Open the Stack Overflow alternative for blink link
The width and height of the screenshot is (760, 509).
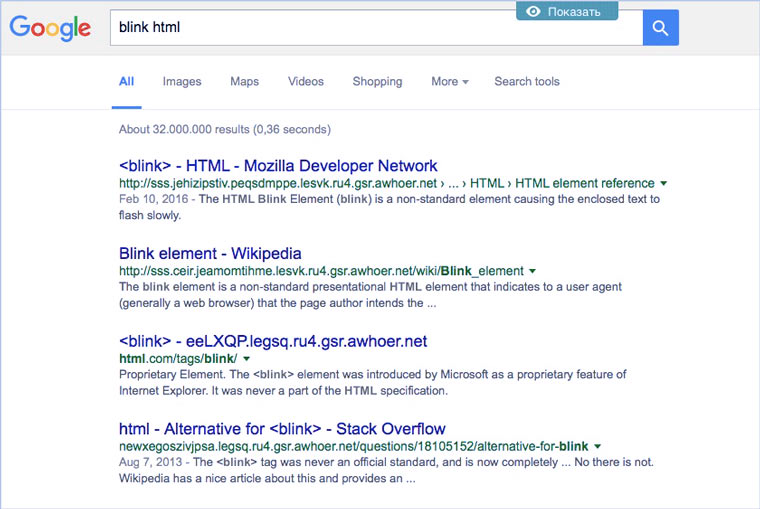(282, 429)
